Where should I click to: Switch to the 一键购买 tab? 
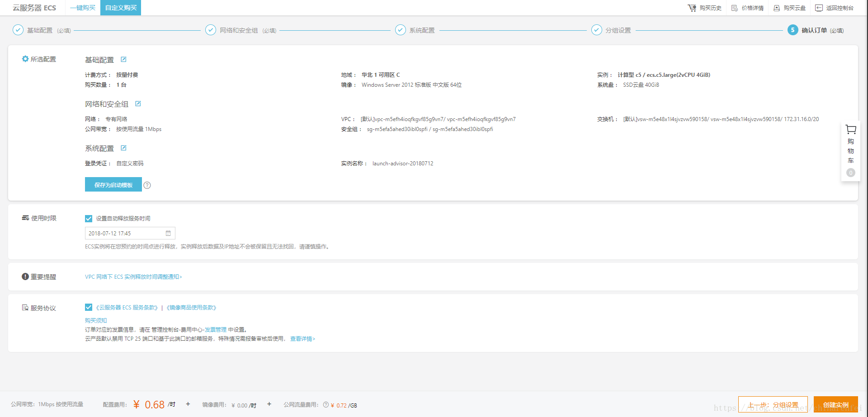coord(83,8)
